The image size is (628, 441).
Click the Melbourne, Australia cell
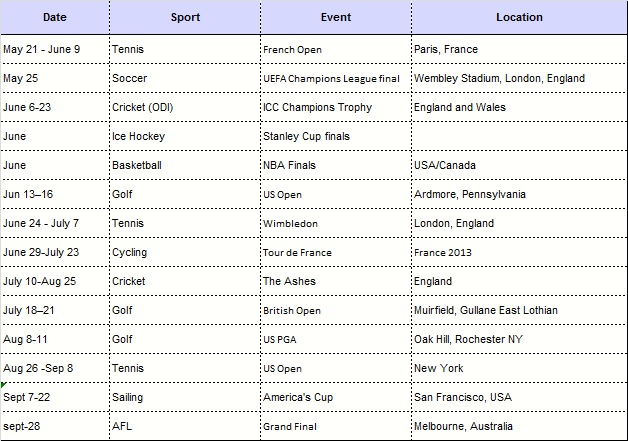click(519, 426)
